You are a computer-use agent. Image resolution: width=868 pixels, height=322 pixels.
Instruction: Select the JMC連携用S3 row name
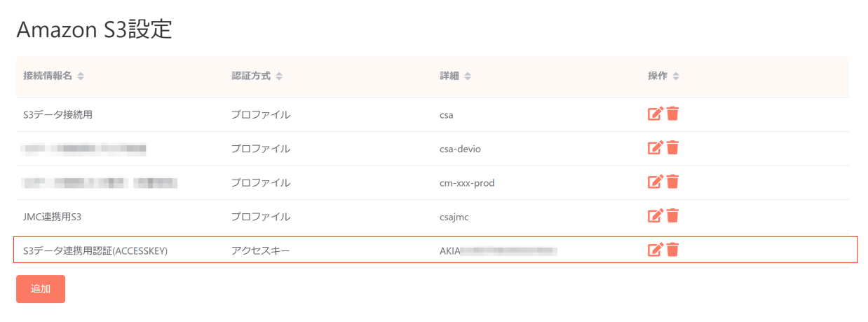pyautogui.click(x=53, y=217)
